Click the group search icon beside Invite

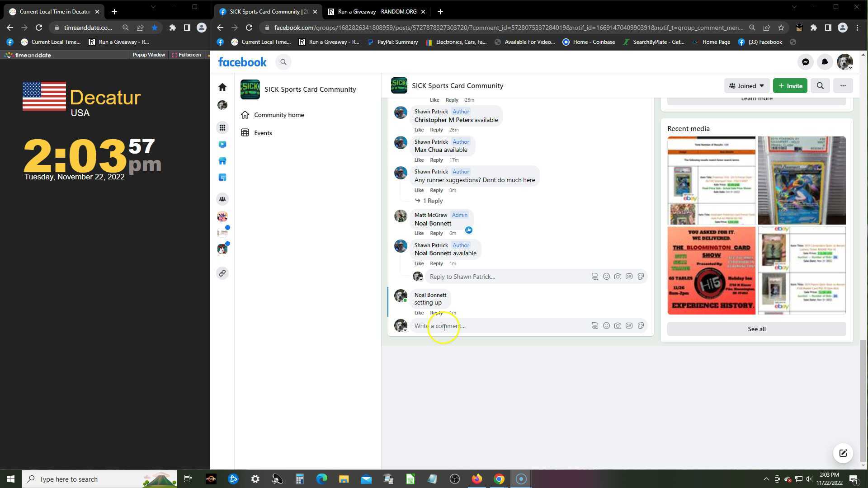[x=820, y=86]
